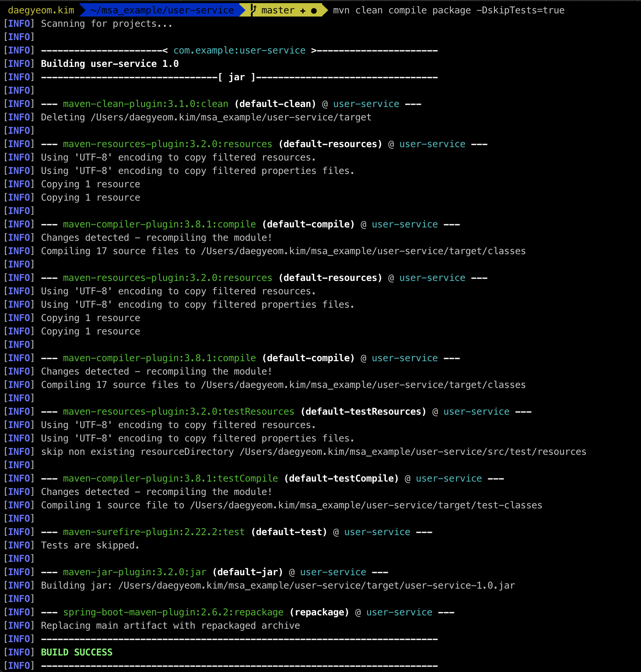Click 'Building user-service 1.0' line
Image resolution: width=641 pixels, height=672 pixels.
pyautogui.click(x=110, y=64)
